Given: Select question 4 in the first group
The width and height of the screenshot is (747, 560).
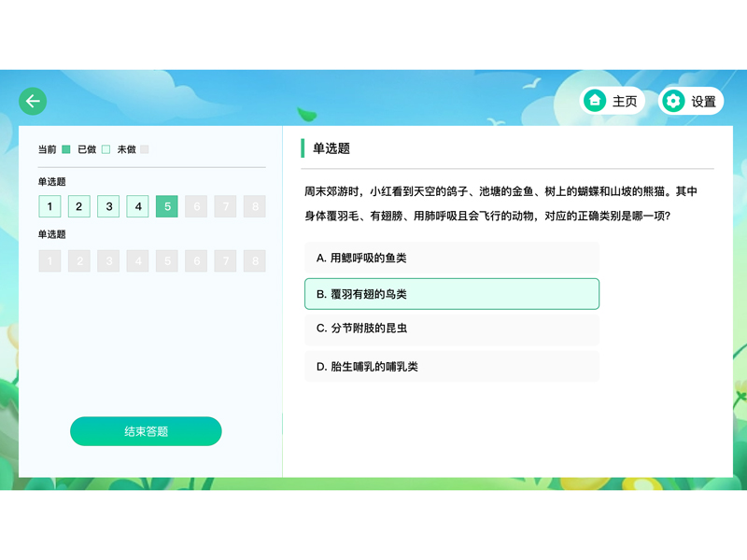Looking at the screenshot, I should coord(136,206).
